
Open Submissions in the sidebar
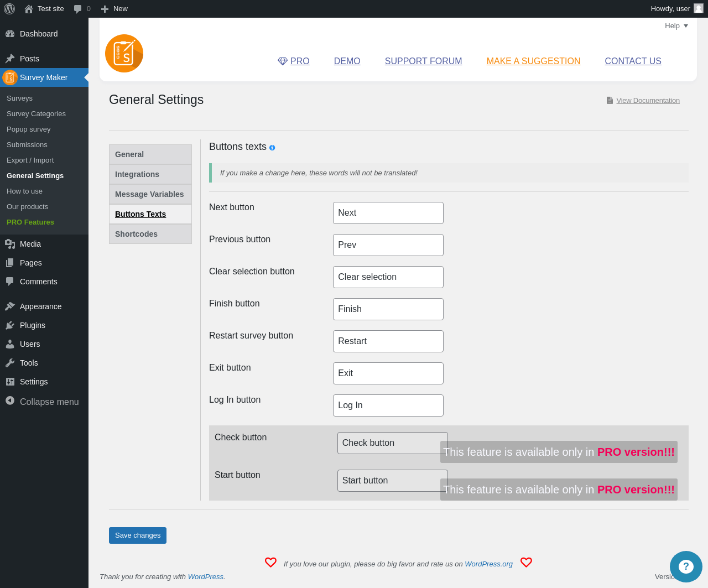(x=27, y=144)
